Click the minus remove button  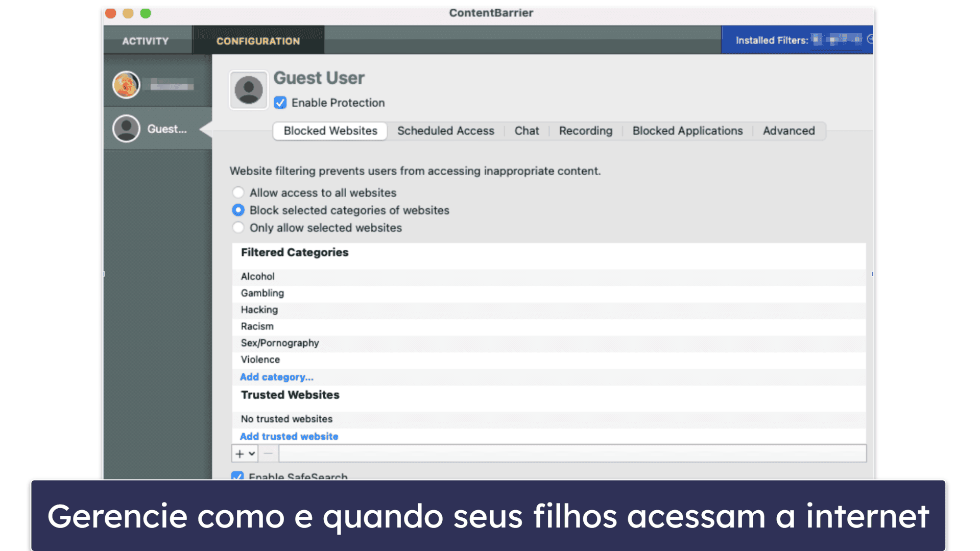pyautogui.click(x=268, y=453)
